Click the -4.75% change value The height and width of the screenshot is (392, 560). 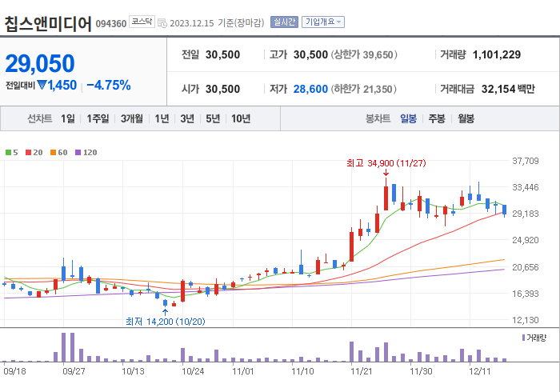[109, 86]
